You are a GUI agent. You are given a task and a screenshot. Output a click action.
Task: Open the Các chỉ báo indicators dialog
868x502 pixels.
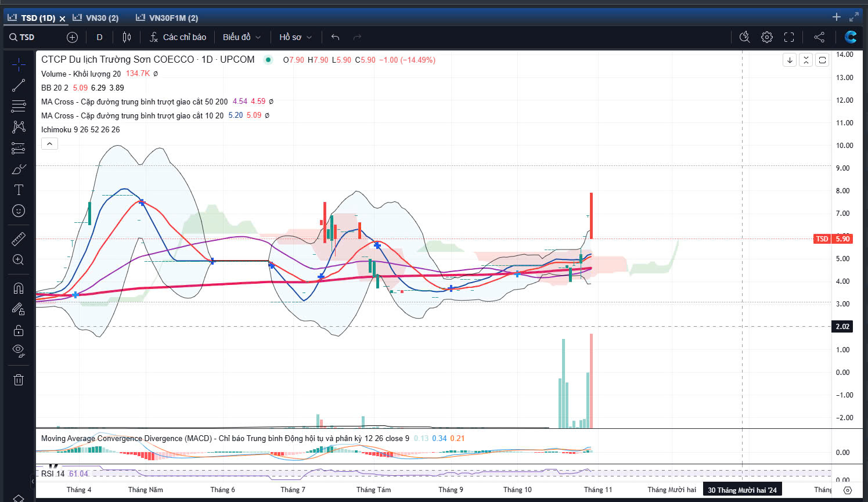(178, 37)
